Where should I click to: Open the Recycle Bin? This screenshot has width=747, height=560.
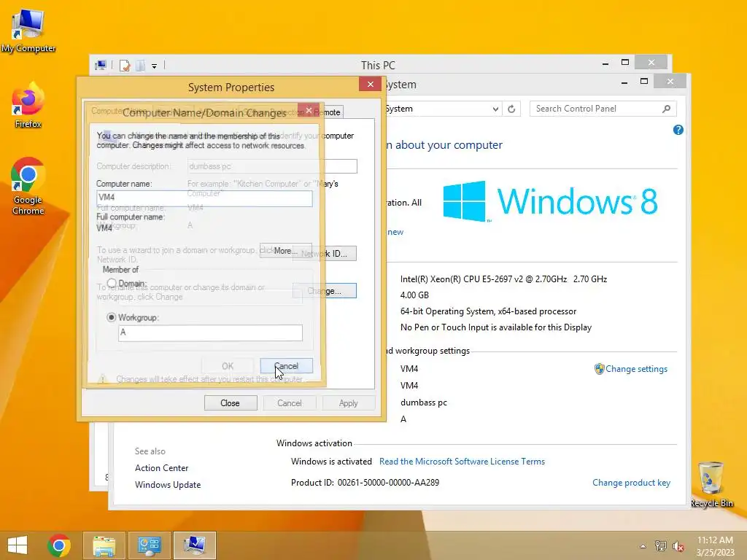(711, 484)
